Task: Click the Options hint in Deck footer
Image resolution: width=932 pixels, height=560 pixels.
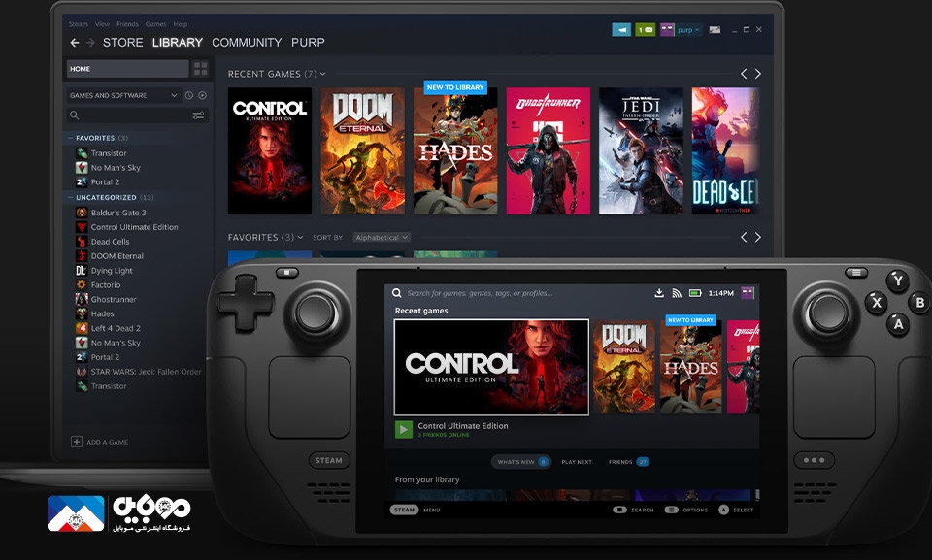Action: click(x=686, y=510)
